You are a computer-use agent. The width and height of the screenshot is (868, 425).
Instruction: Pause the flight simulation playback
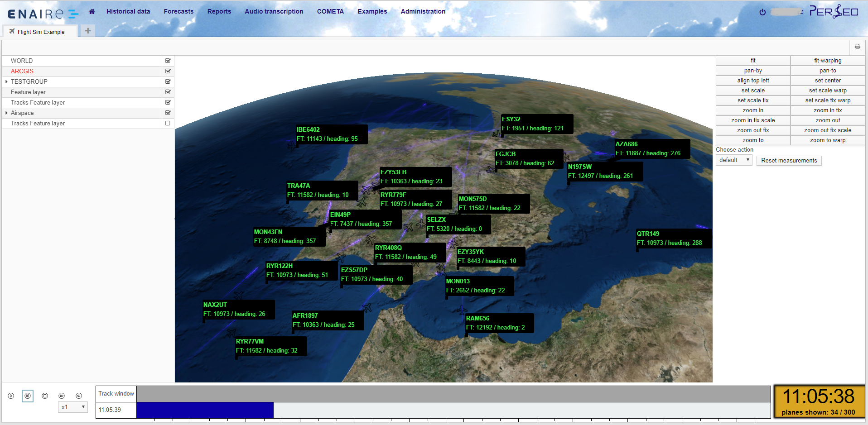[x=28, y=396]
